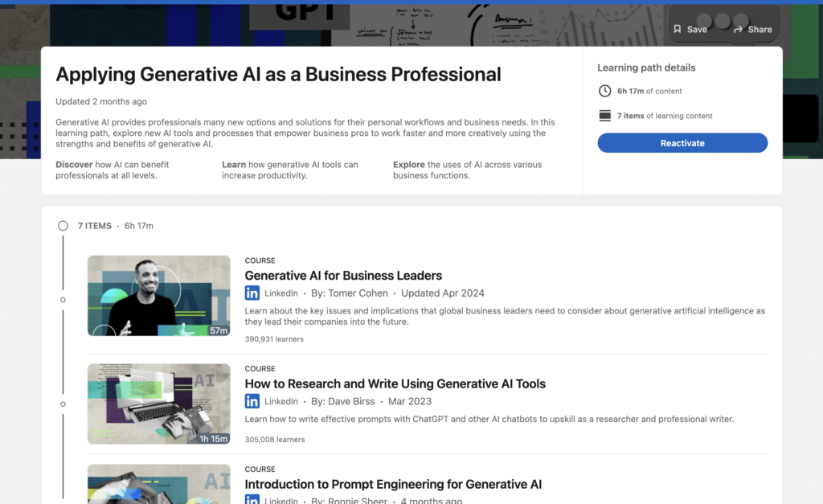This screenshot has height=504, width=823.
Task: Click COURSE label above How to Research and Write
Action: (x=260, y=368)
